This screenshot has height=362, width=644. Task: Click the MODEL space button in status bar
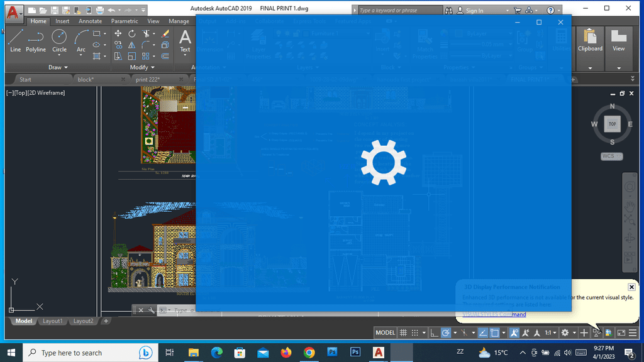pos(385,333)
